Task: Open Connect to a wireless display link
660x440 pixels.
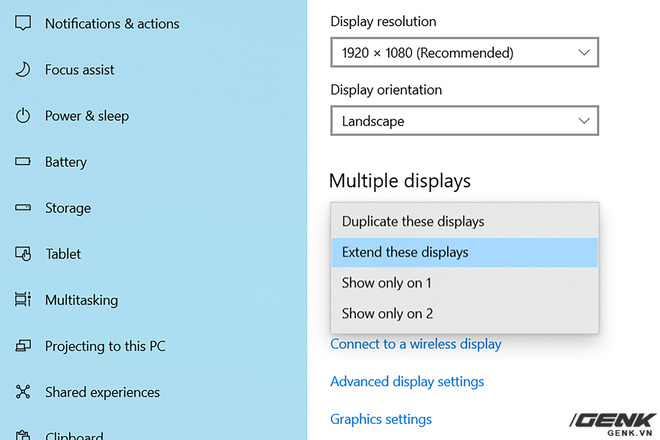Action: pyautogui.click(x=416, y=344)
